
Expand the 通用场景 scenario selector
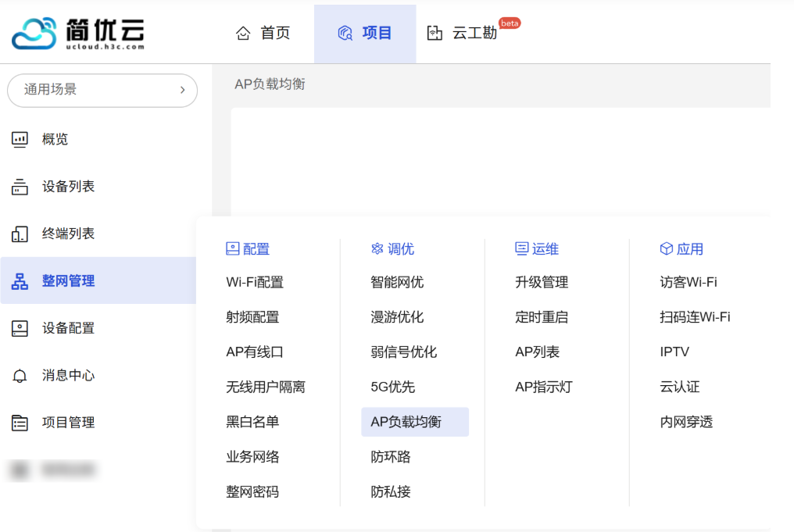102,90
